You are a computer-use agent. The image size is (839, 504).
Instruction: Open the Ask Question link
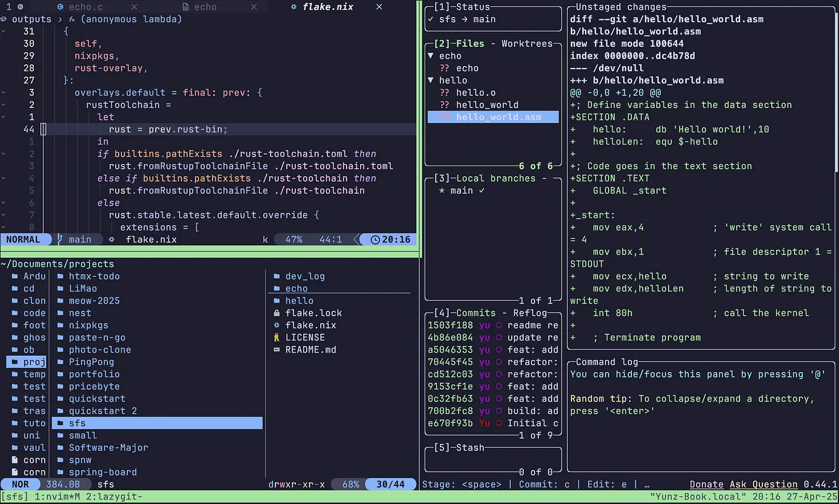764,484
